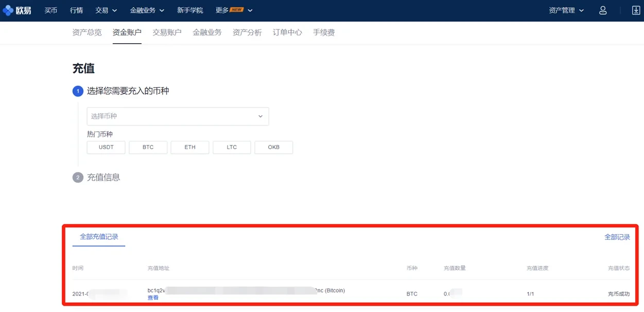The height and width of the screenshot is (312, 644).
Task: Select BTC from hot currencies
Action: (148, 147)
